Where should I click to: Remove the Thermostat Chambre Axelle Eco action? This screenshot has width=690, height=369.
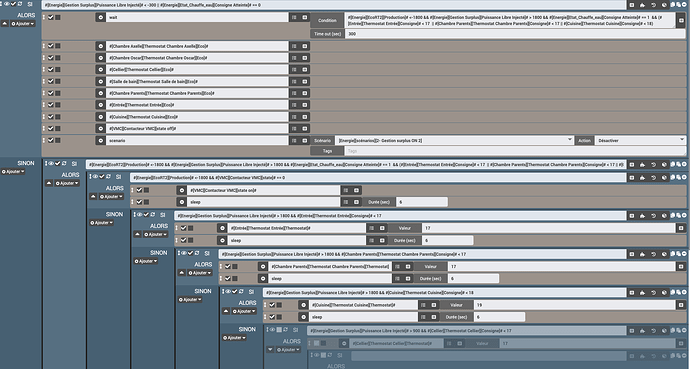point(100,46)
